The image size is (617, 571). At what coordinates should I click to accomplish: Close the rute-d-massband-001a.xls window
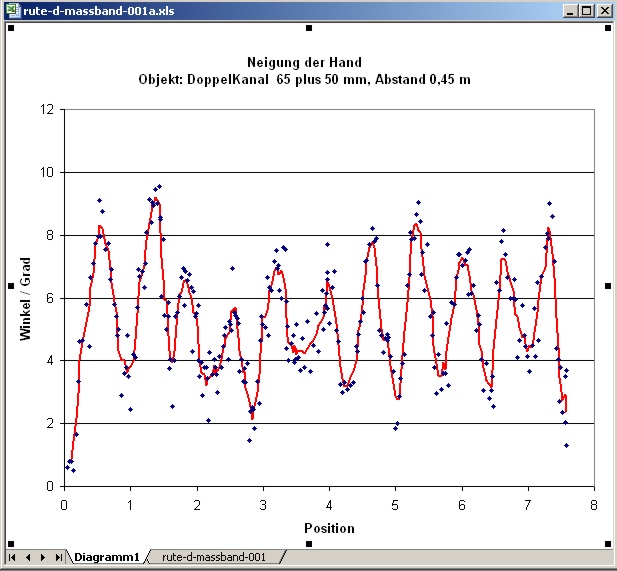pyautogui.click(x=603, y=11)
